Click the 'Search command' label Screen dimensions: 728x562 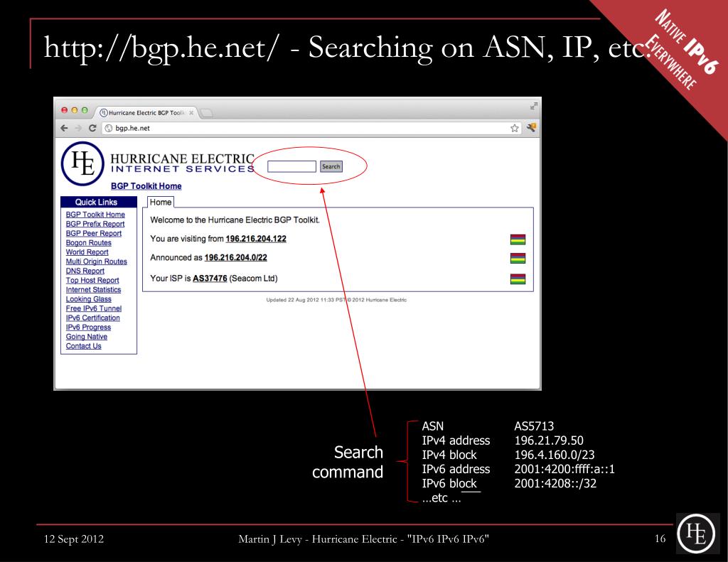pos(348,462)
